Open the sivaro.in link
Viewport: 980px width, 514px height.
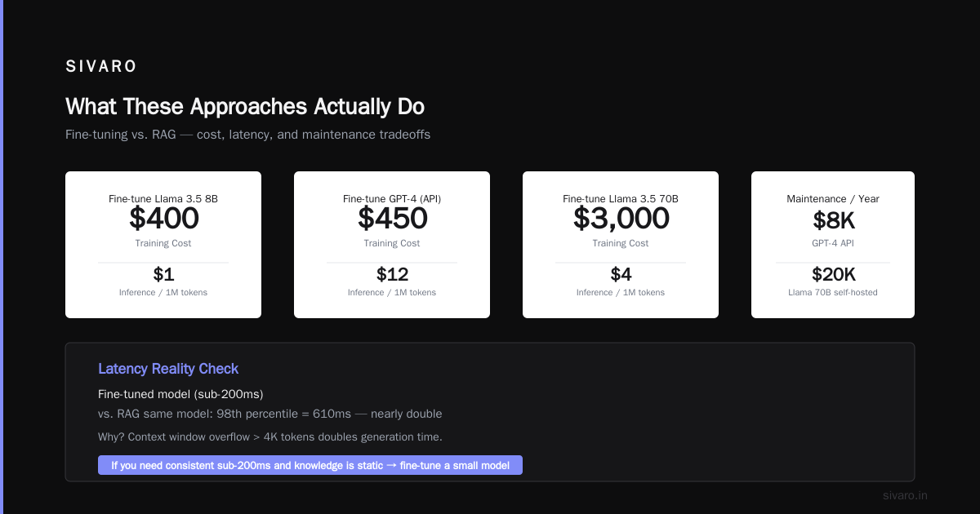(905, 495)
